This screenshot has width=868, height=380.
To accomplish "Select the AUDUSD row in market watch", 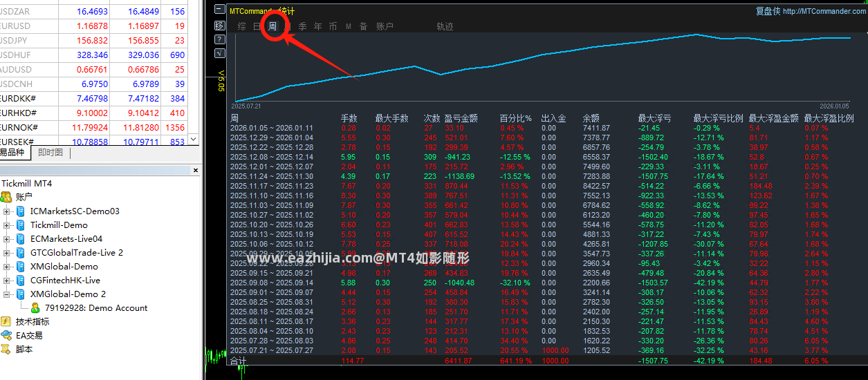I will (93, 69).
